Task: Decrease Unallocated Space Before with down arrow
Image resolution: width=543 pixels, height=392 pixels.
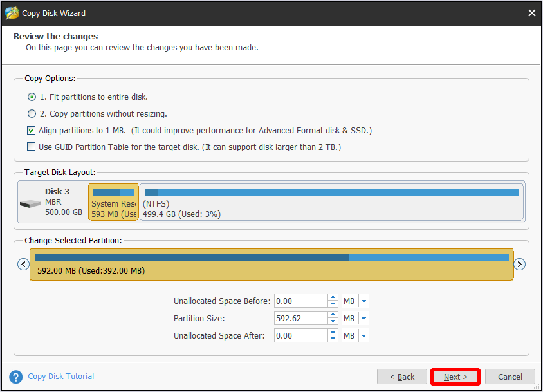Action: 333,304
